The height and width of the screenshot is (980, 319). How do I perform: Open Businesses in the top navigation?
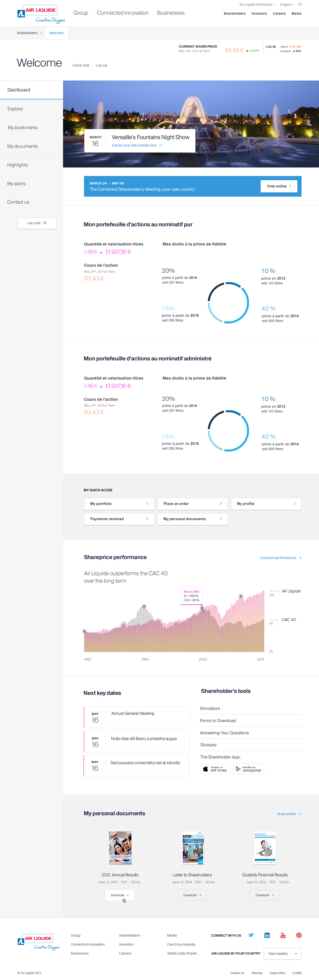(171, 13)
